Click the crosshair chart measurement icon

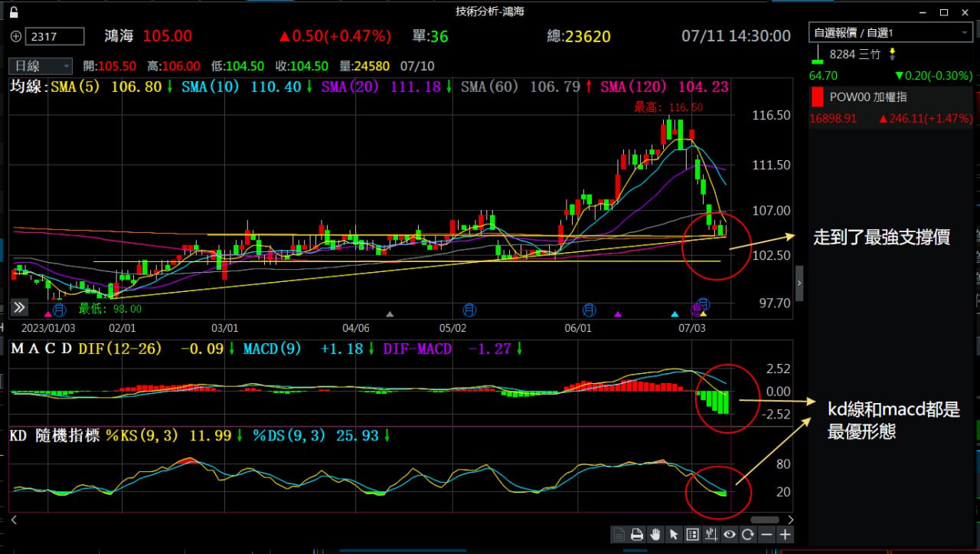click(711, 535)
